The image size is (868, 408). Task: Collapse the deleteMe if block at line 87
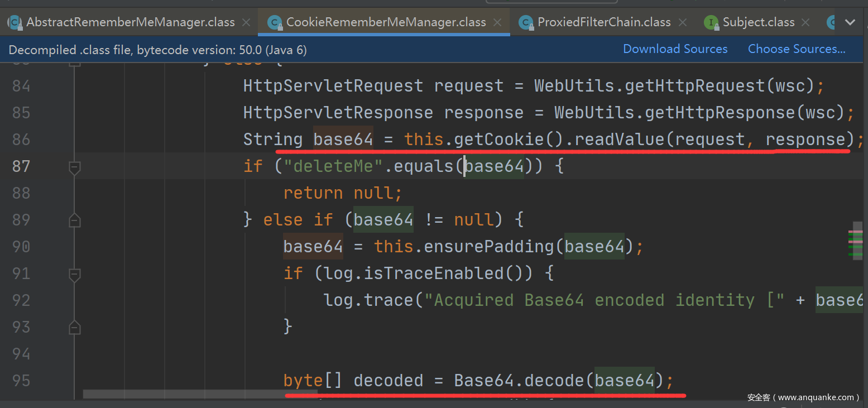point(74,166)
